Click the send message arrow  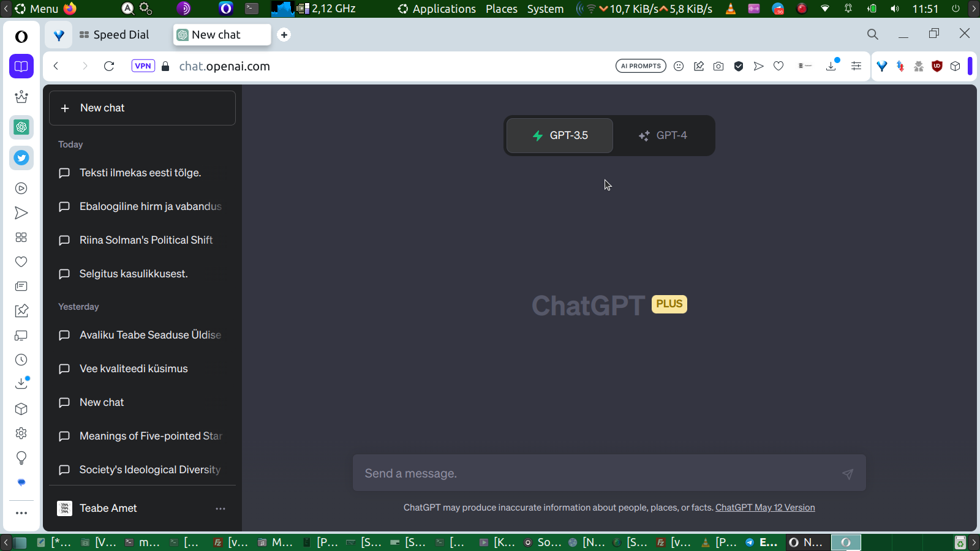click(848, 474)
